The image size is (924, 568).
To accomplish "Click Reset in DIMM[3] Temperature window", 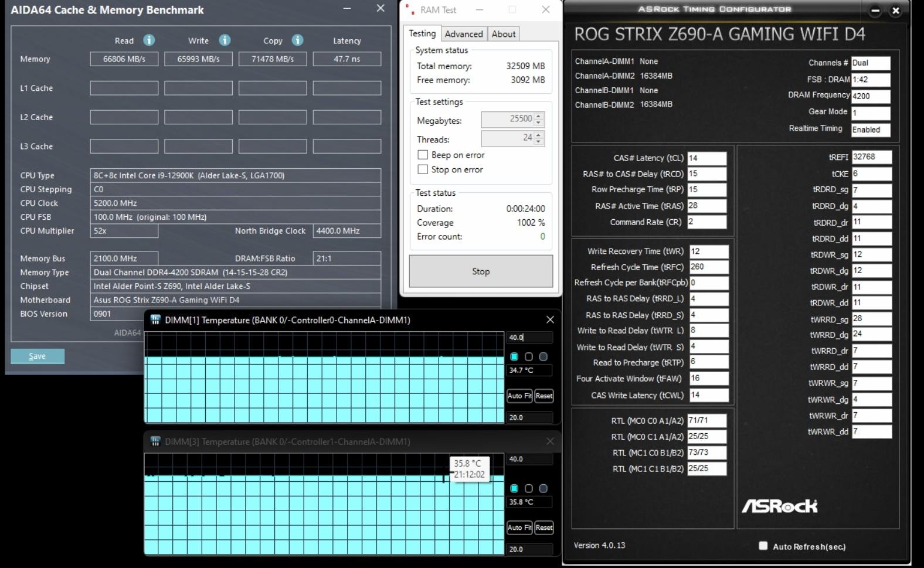I will 543,528.
